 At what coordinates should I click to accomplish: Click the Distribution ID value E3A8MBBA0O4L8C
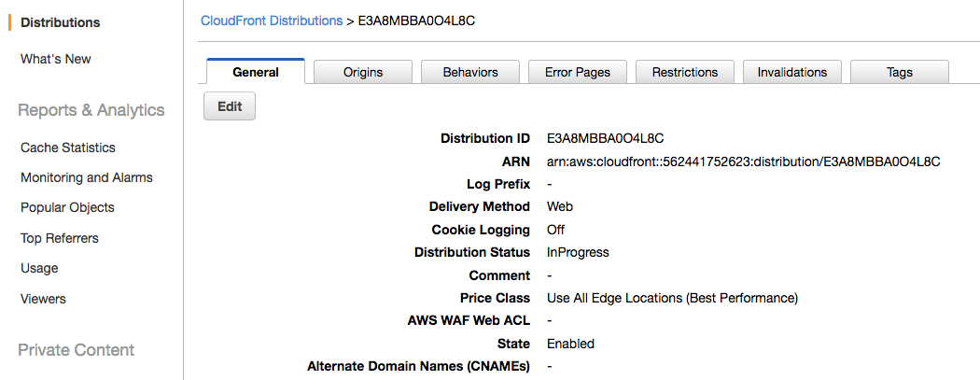605,138
